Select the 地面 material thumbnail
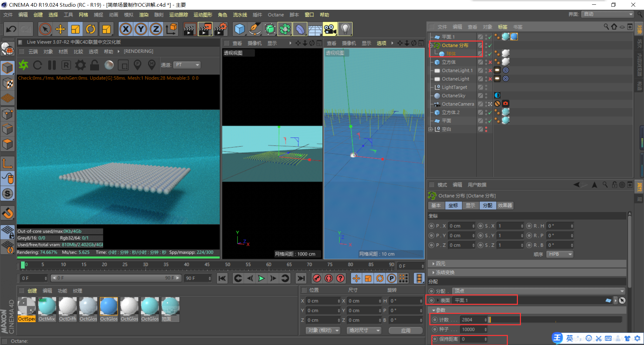Viewport: 644px width, 345px height. 170,309
